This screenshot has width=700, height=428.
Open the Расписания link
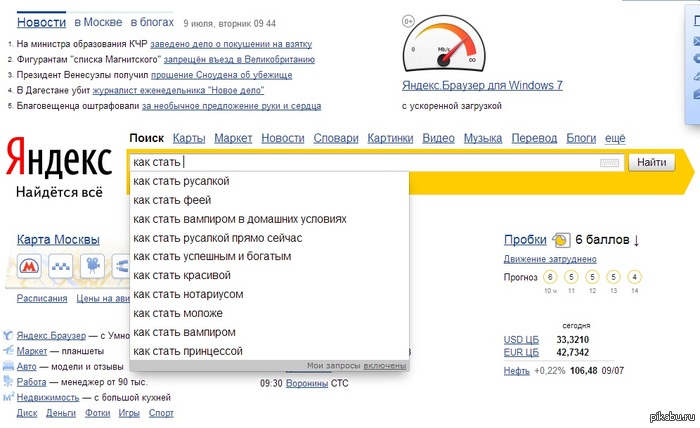click(42, 298)
